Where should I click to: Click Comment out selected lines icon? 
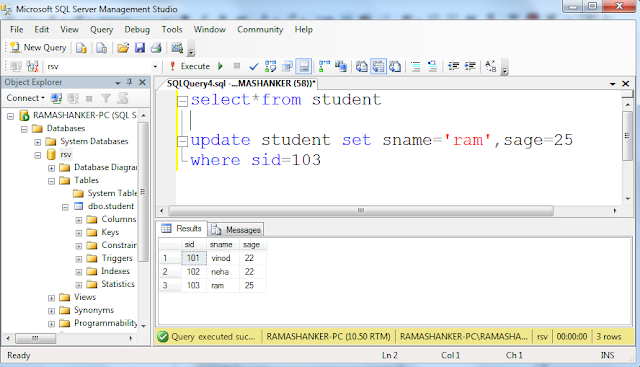tap(416, 66)
